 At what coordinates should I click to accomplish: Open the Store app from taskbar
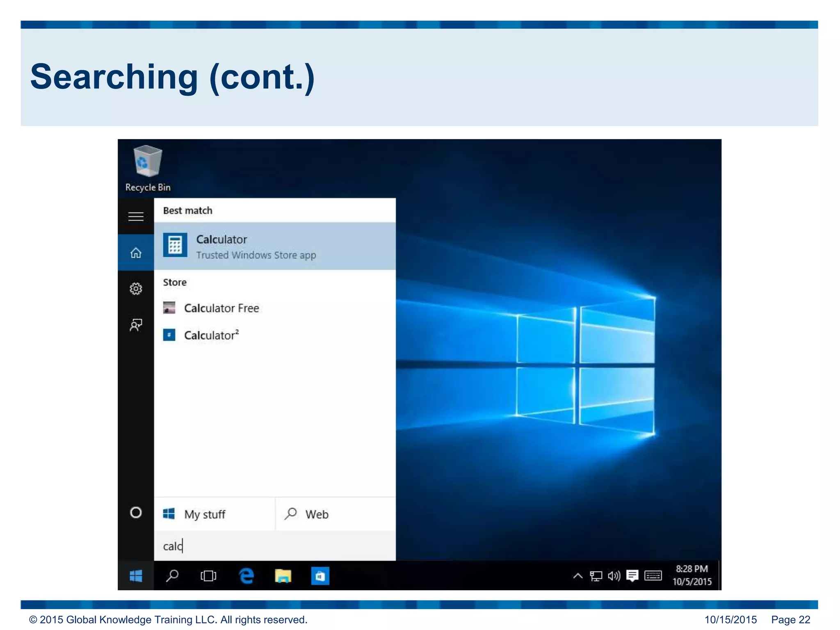pos(320,576)
